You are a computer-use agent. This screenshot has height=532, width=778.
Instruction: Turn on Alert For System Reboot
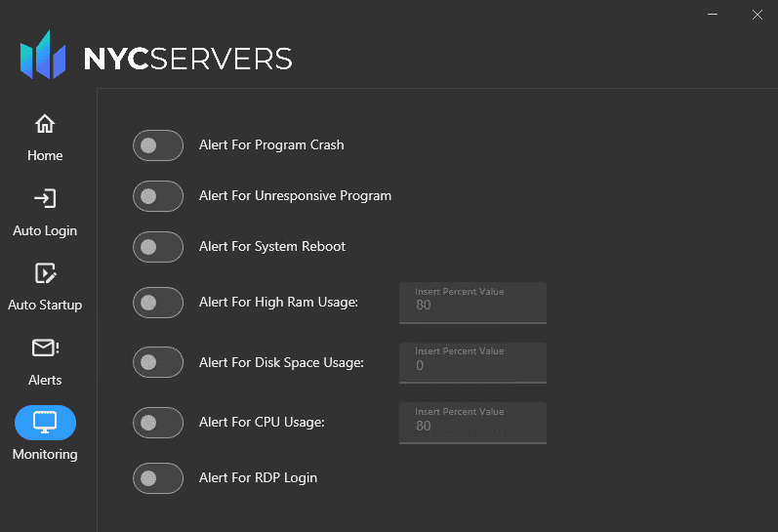158,247
